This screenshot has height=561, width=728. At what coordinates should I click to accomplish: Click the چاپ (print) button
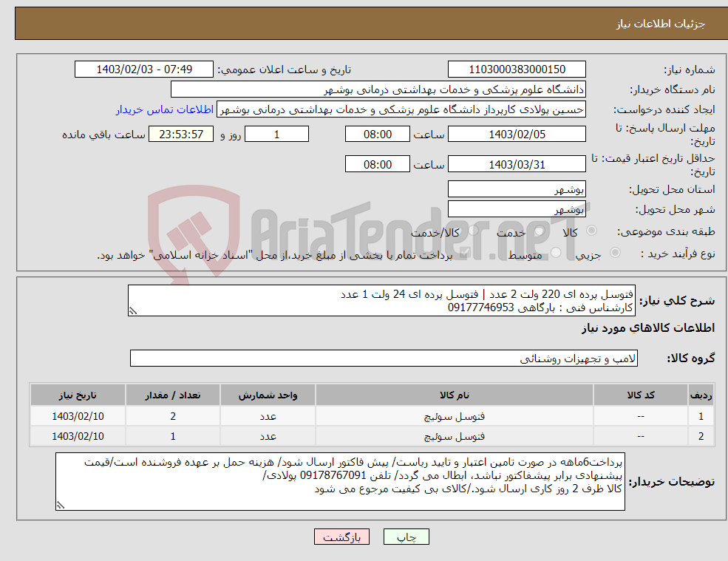406,537
